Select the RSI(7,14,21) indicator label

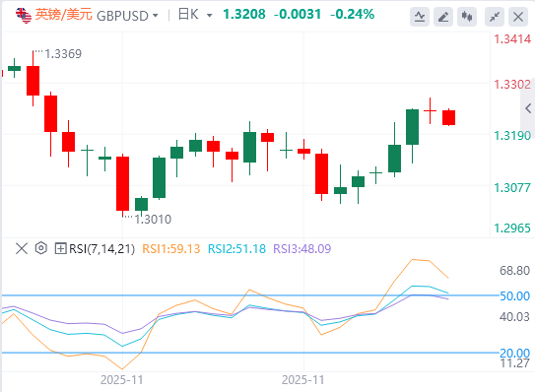[x=101, y=249]
